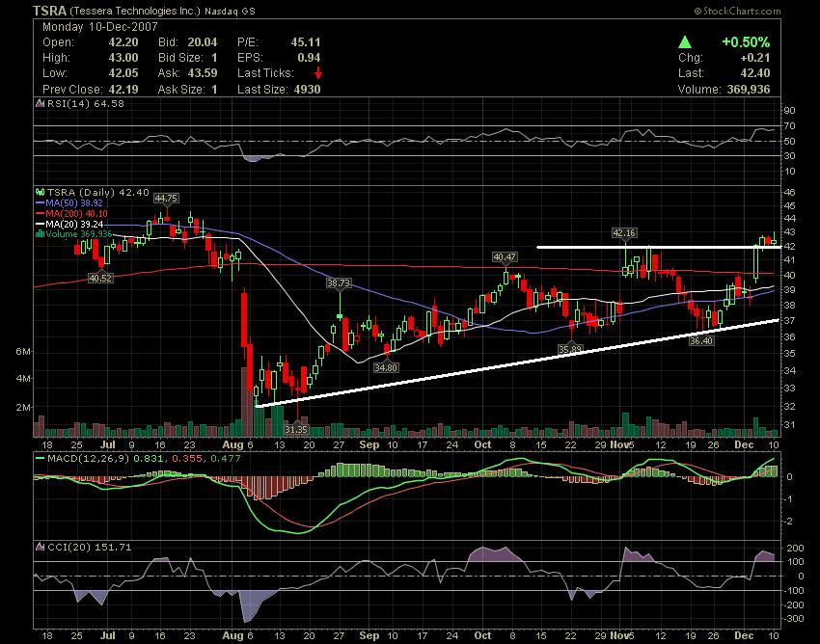Click the red Last Ticks down arrow

318,73
